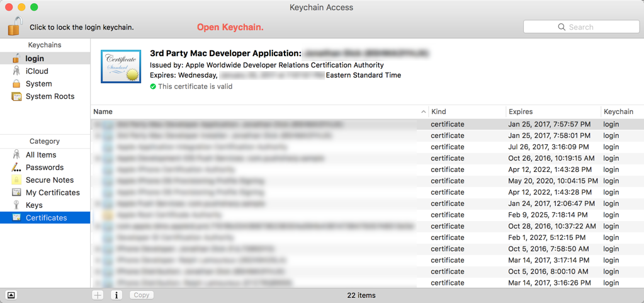The image size is (644, 303).
Task: Click the 'This certificate is valid' status
Action: tap(191, 87)
